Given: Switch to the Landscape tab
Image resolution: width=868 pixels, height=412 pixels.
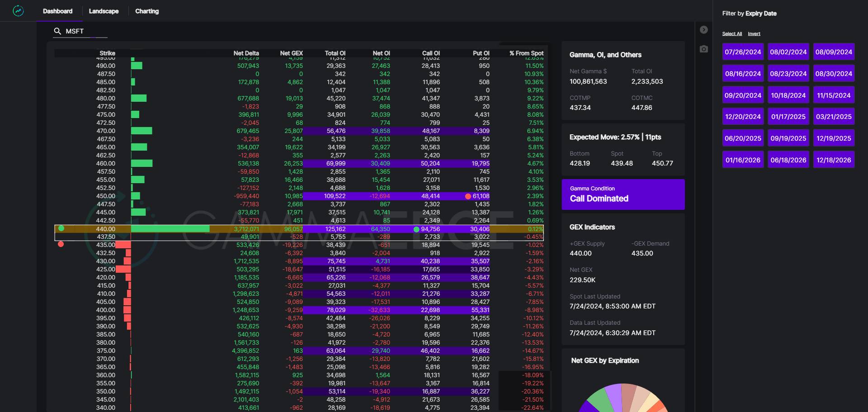Looking at the screenshot, I should click(104, 11).
